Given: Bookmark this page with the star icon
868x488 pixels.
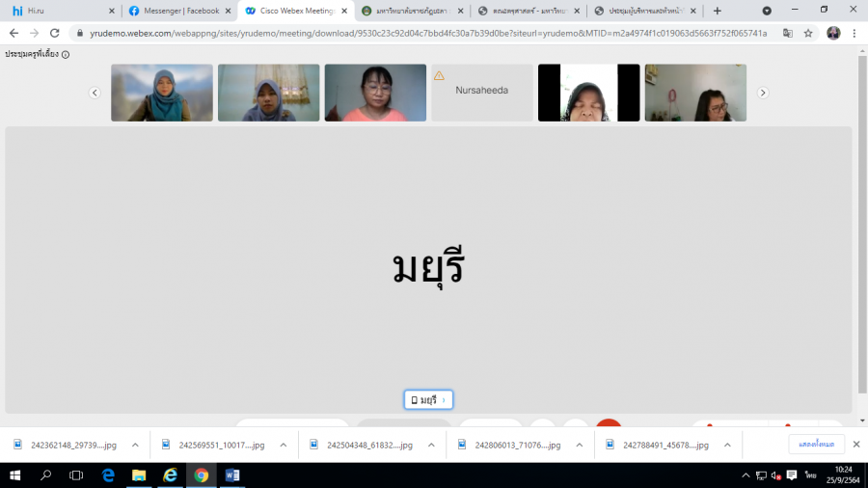Looking at the screenshot, I should 808,32.
